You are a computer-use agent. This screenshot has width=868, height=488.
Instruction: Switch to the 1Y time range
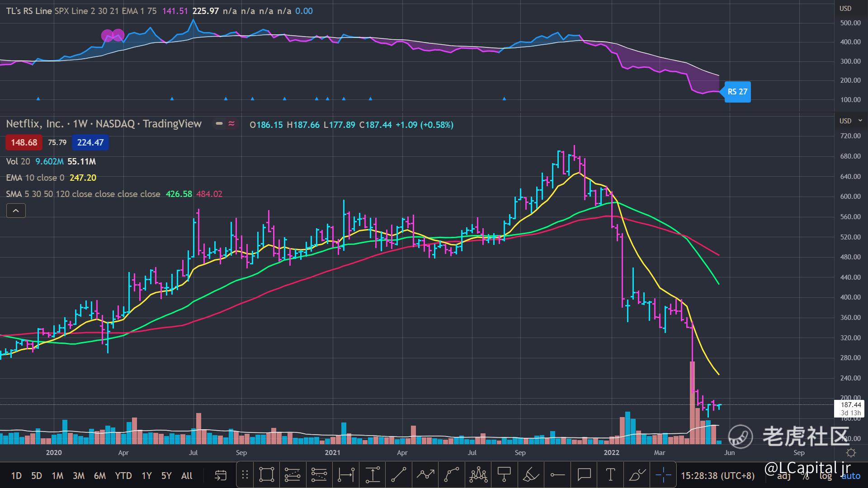(146, 476)
